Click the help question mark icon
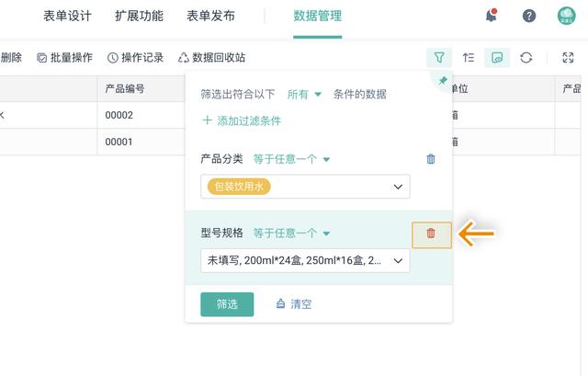Viewport: 588px width, 376px height. [x=529, y=16]
